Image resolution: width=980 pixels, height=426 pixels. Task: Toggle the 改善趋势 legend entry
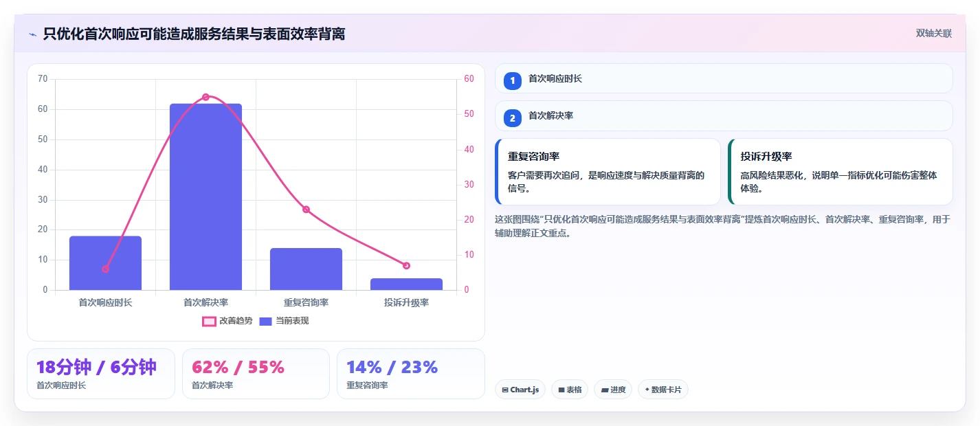(x=227, y=321)
